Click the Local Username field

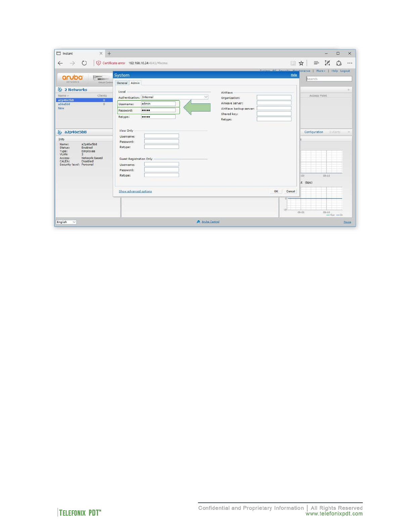158,104
